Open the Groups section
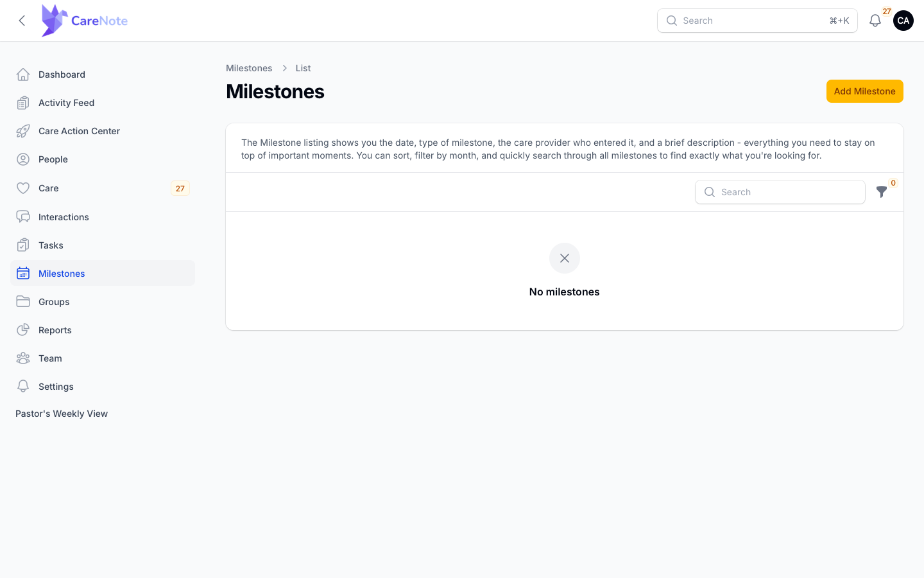 103,302
